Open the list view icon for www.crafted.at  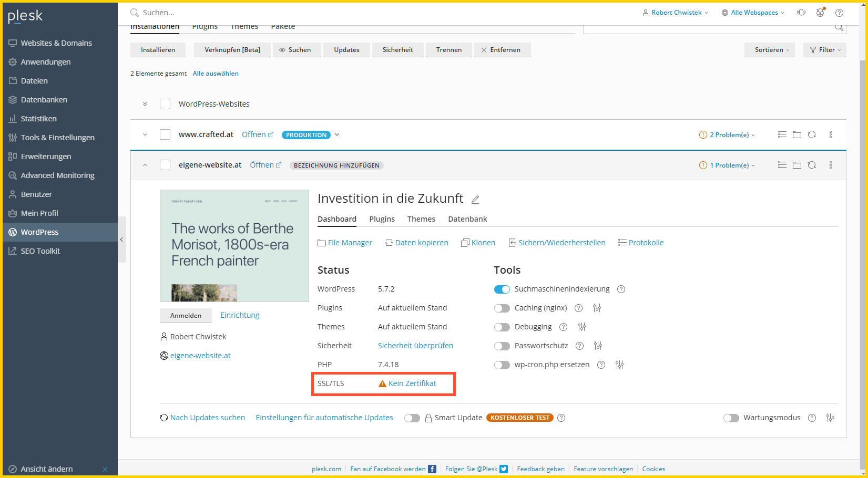coord(782,134)
